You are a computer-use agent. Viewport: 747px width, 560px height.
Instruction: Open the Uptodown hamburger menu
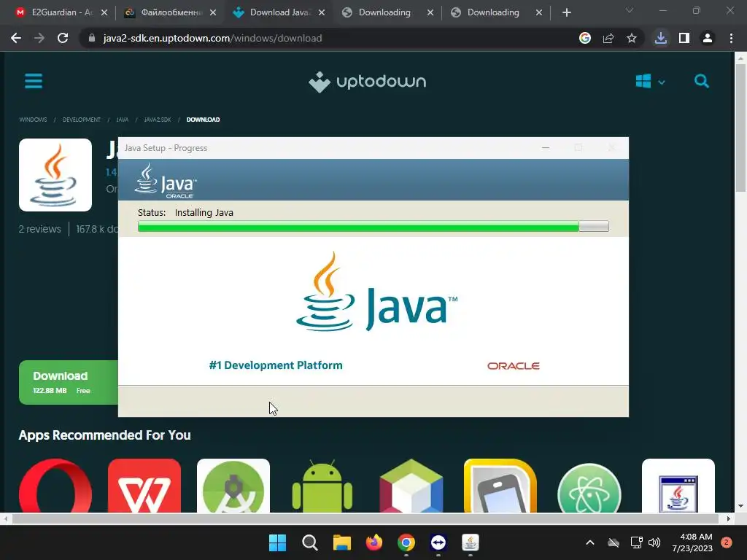tap(34, 81)
